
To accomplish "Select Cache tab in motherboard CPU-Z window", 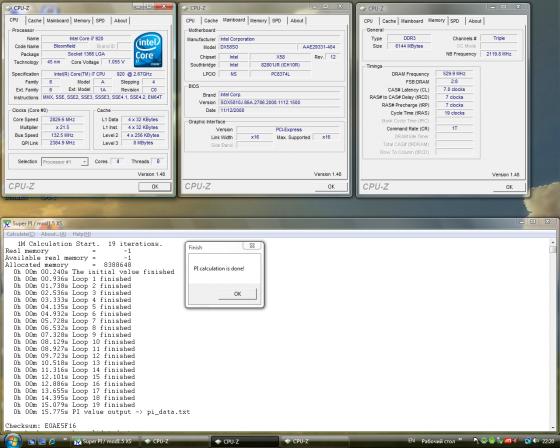I will pos(210,21).
